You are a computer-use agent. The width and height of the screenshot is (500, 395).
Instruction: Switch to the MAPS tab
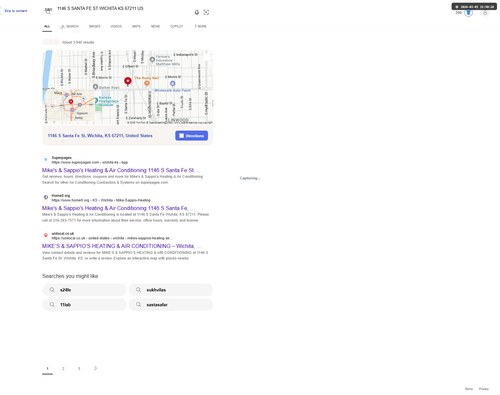(136, 26)
